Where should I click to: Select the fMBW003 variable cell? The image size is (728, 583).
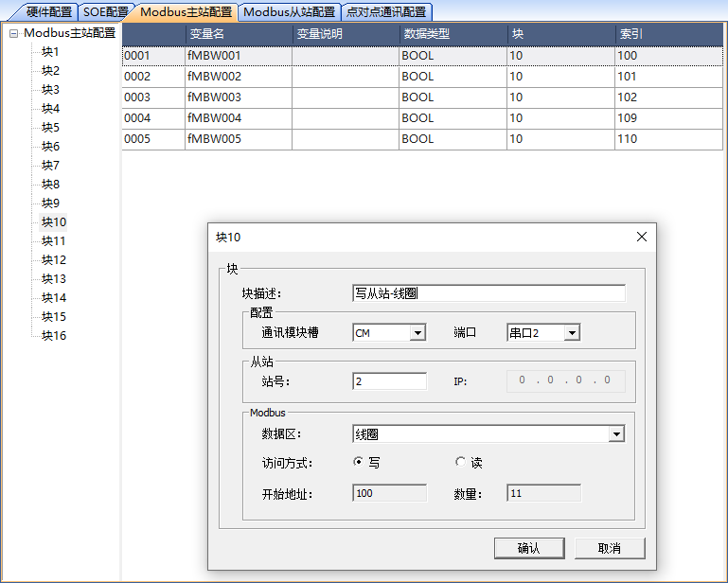click(x=239, y=97)
